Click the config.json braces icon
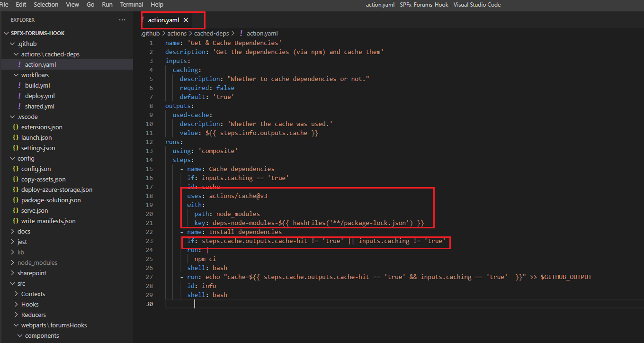Viewport: 644px width, 343px height. click(16, 169)
